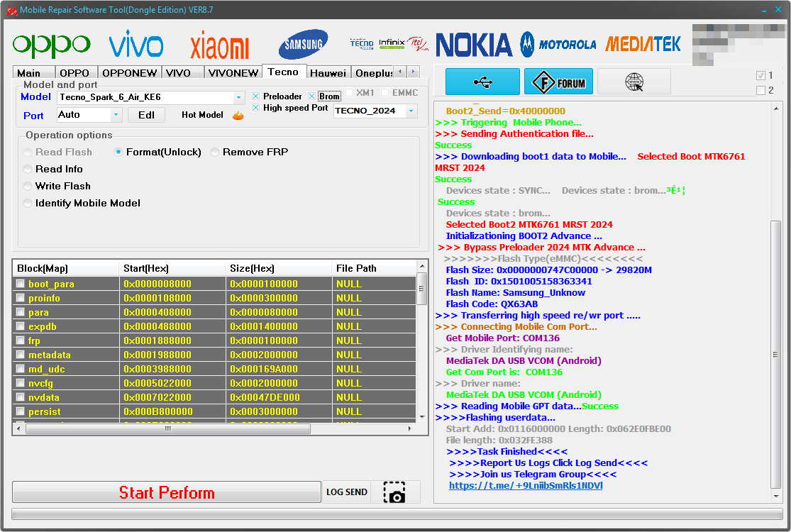Click the Hot Model flame icon
Screen dimensions: 791x532
tap(238, 116)
